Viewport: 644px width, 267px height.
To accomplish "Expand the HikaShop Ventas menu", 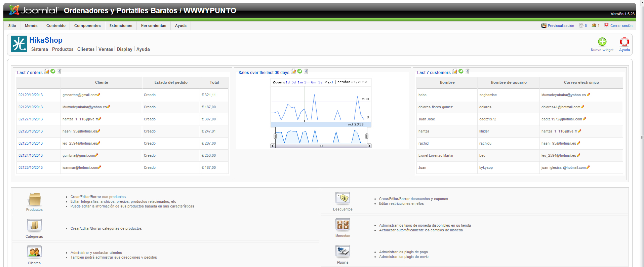I will click(106, 49).
